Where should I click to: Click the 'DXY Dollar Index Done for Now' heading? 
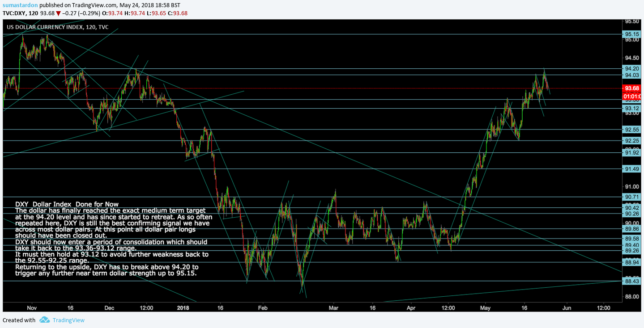tap(67, 204)
